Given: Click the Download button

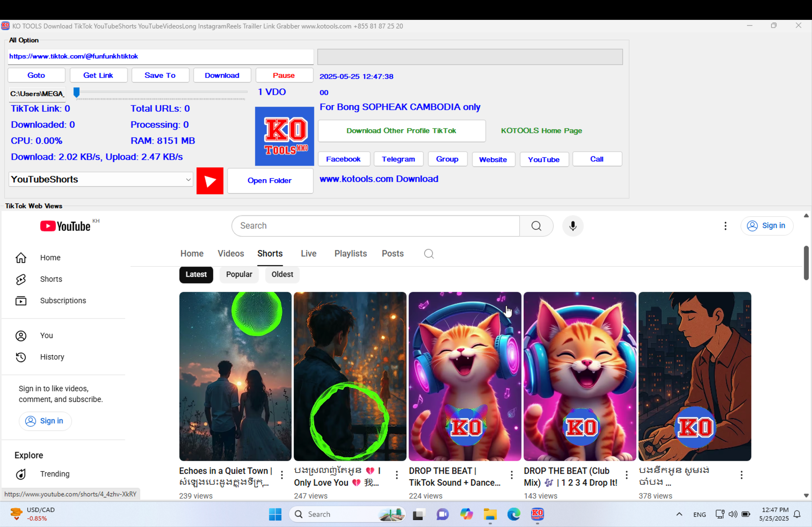Looking at the screenshot, I should coord(222,75).
